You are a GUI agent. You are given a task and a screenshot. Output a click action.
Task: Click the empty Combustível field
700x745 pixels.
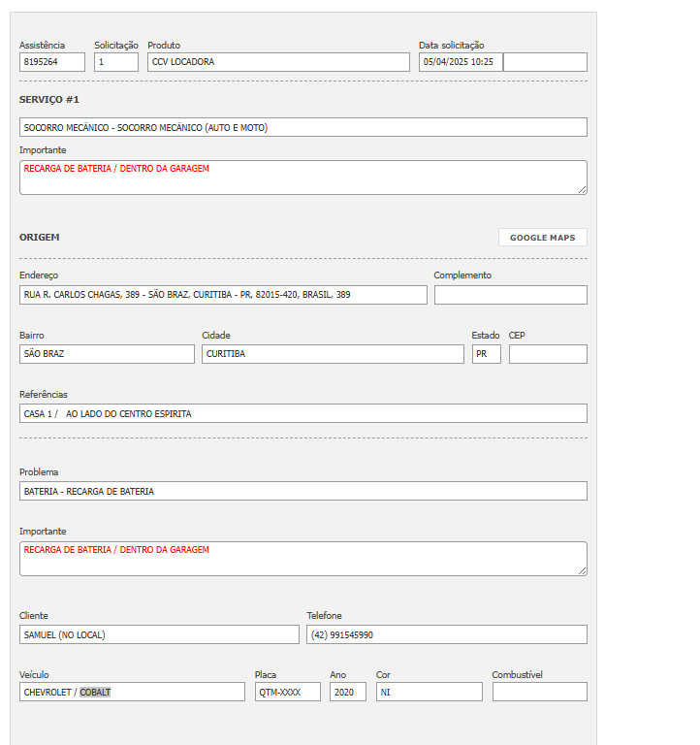(x=539, y=692)
